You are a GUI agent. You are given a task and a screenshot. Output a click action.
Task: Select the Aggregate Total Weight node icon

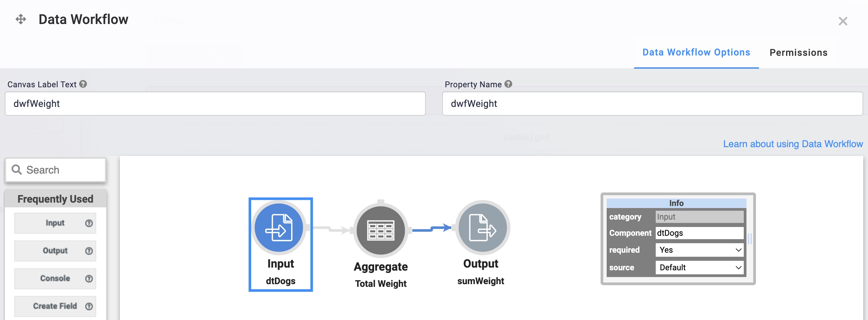point(381,230)
